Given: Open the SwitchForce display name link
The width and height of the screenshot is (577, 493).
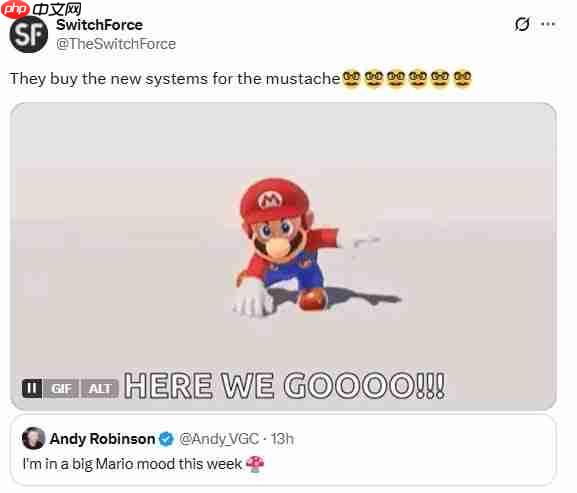Looking at the screenshot, I should click(99, 25).
